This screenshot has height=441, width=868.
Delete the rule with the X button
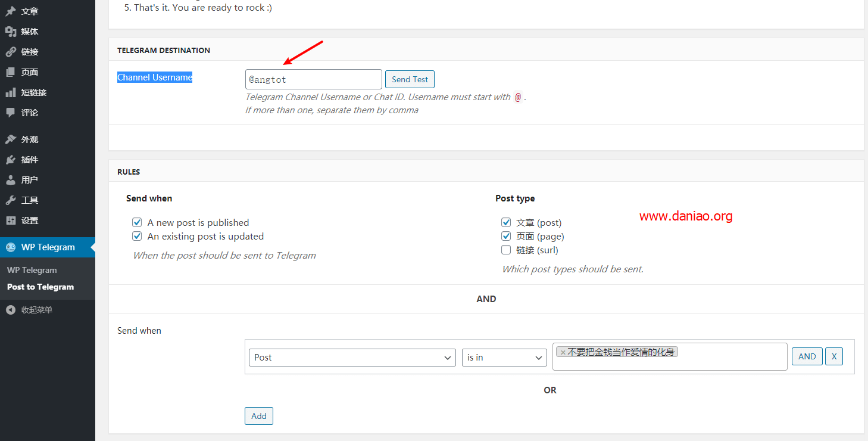point(834,356)
